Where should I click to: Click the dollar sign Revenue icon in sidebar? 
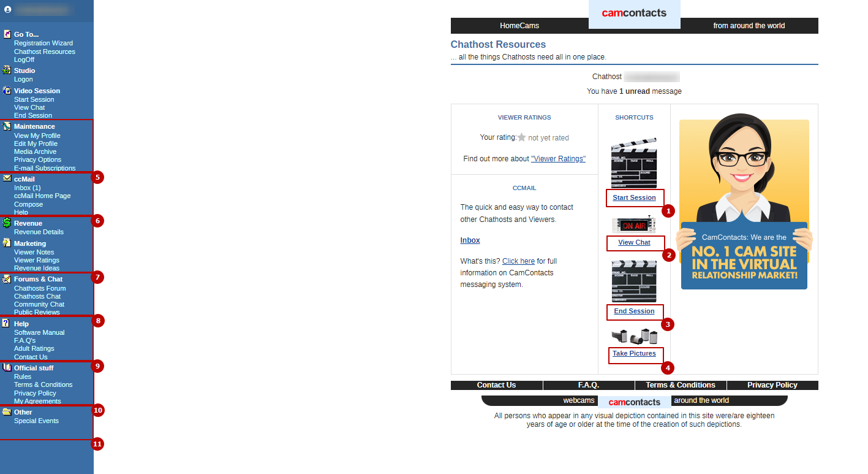coord(7,223)
